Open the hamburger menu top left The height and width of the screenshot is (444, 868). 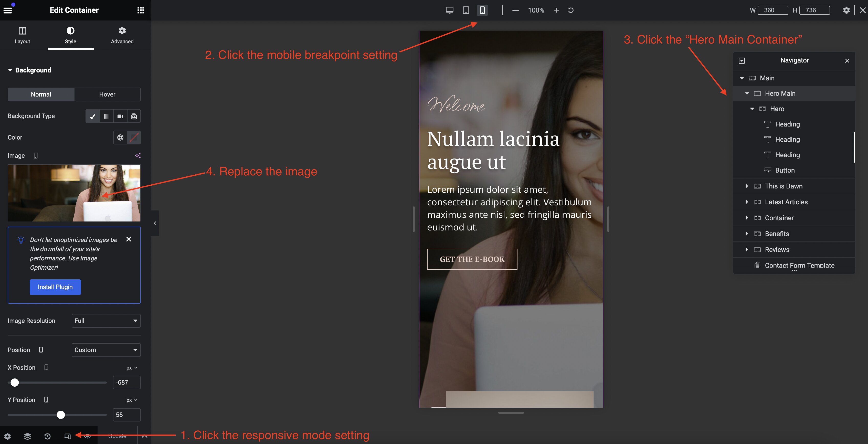coord(8,10)
